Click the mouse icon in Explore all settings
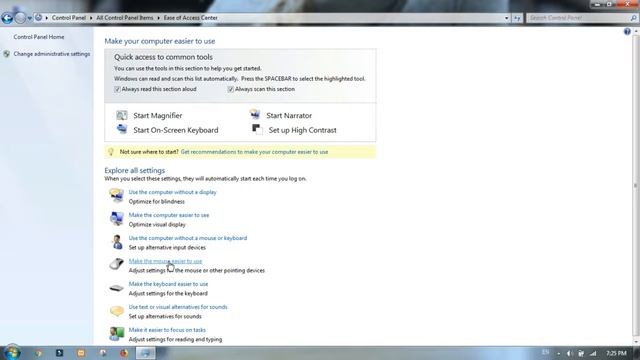This screenshot has width=640, height=360. 116,264
